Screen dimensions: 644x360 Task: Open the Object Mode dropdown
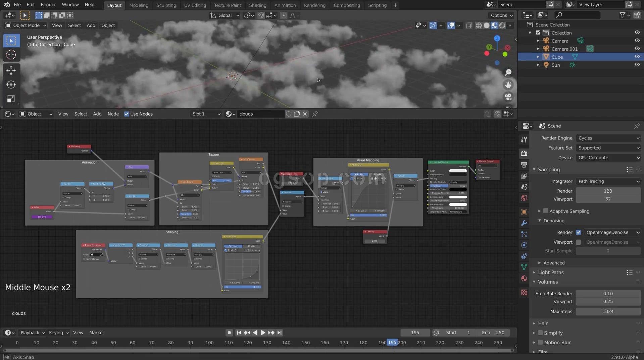26,25
